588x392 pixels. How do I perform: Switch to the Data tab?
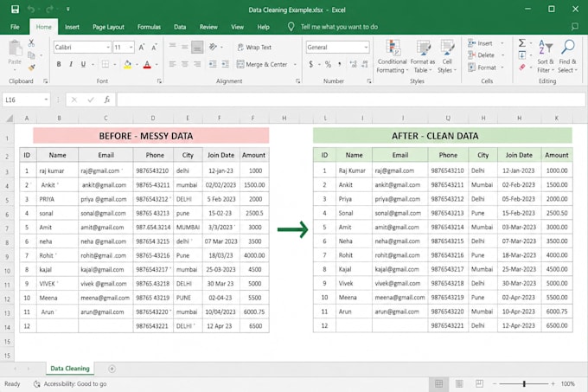coord(180,27)
